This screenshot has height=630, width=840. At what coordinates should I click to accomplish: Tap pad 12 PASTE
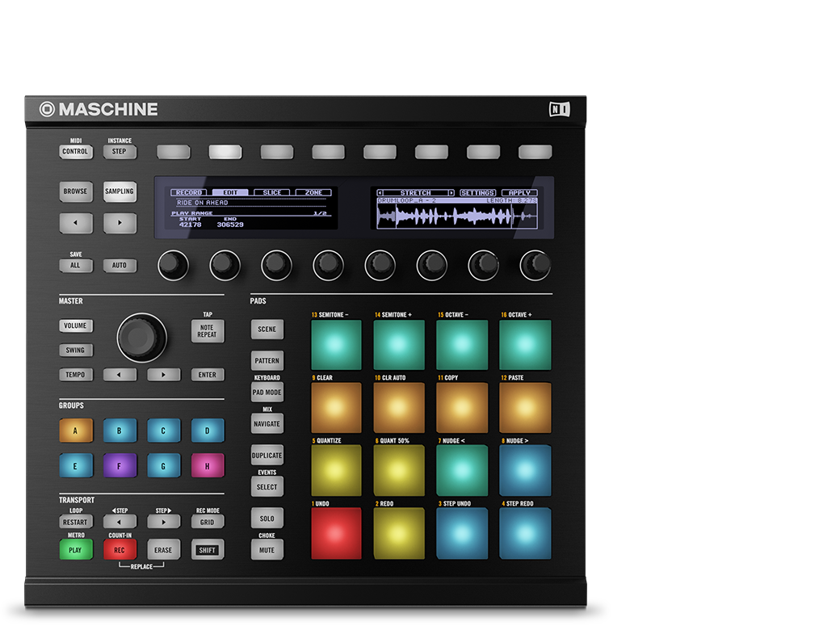[526, 408]
